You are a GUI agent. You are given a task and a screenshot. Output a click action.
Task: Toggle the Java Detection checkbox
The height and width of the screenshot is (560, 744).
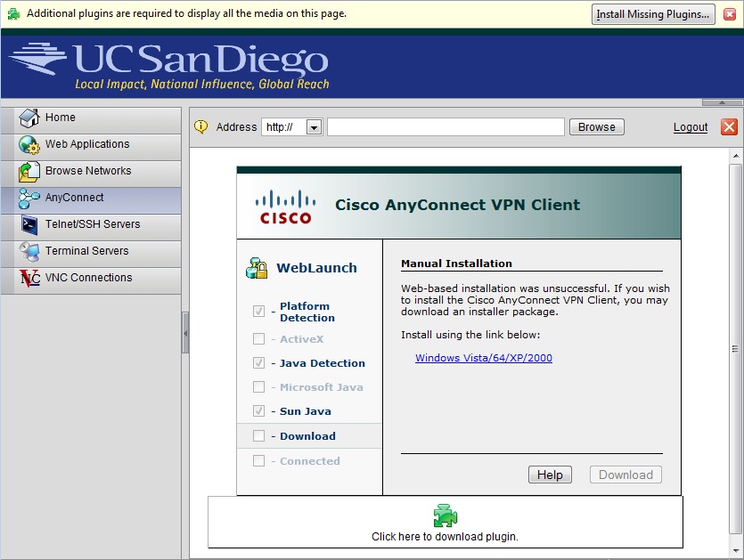tap(258, 362)
